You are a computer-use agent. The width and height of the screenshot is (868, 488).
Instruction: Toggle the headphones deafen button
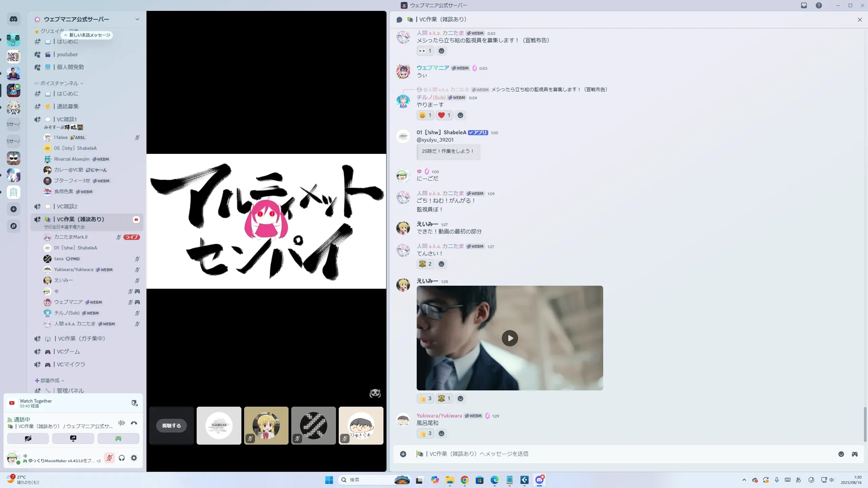tap(122, 458)
